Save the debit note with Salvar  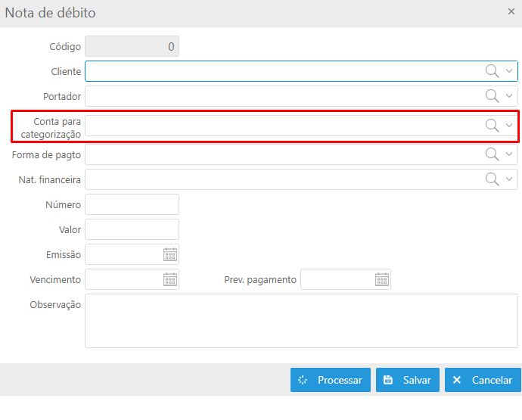tap(408, 380)
